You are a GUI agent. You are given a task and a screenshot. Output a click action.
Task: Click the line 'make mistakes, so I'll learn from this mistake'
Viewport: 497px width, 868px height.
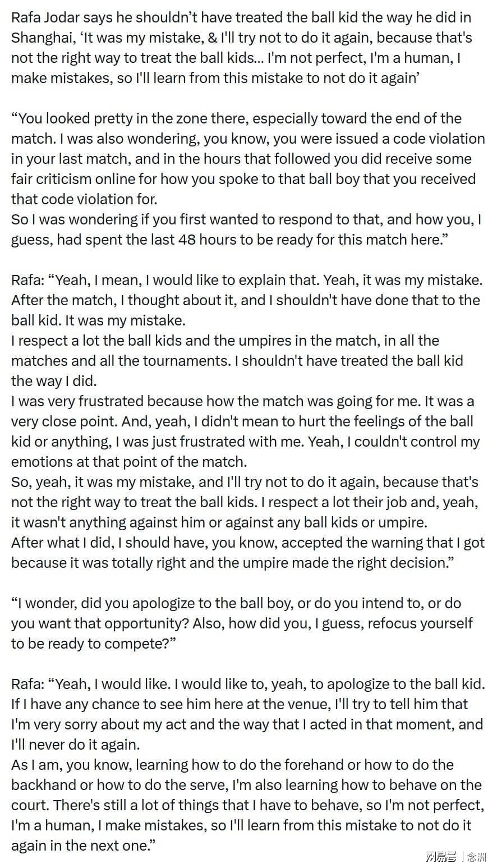215,78
